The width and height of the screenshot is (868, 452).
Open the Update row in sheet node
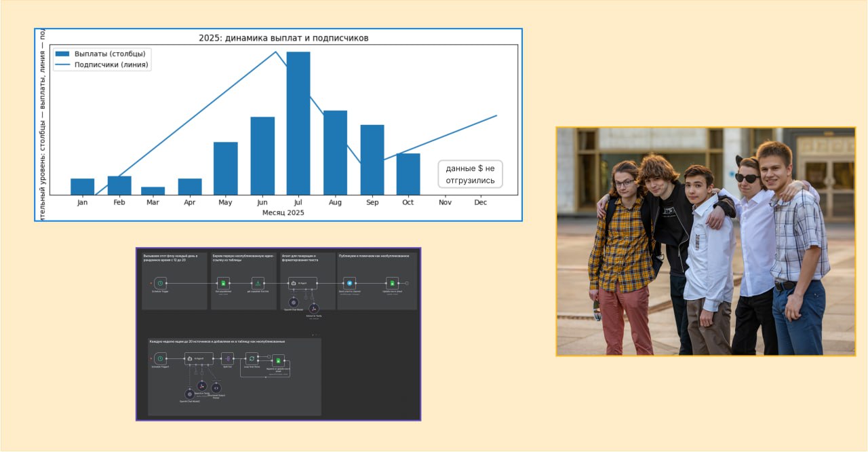392,283
